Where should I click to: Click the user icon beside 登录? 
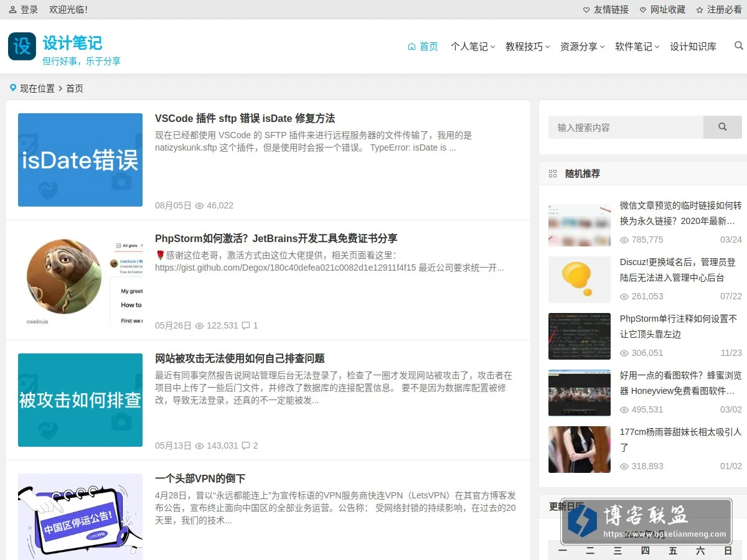point(13,10)
